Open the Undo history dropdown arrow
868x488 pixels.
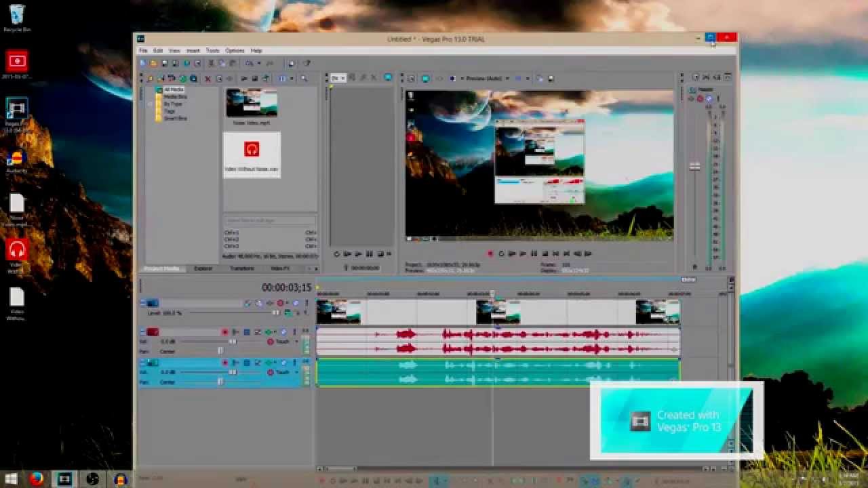[259, 63]
